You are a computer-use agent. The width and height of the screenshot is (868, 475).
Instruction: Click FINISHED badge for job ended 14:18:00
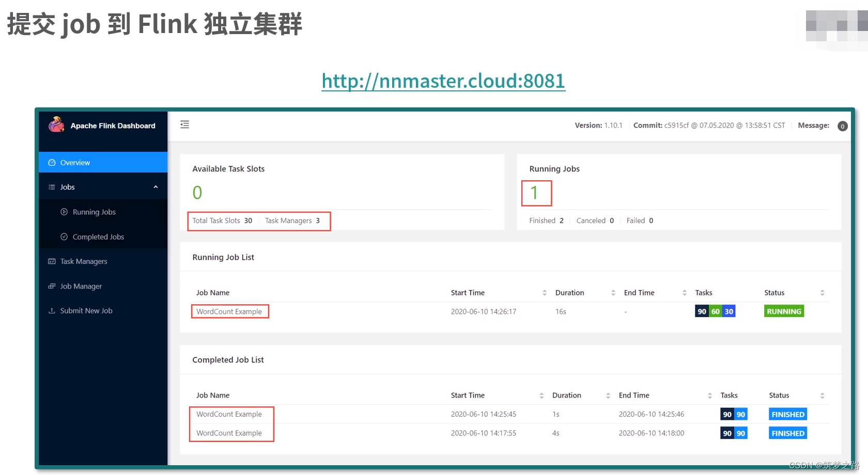point(788,433)
